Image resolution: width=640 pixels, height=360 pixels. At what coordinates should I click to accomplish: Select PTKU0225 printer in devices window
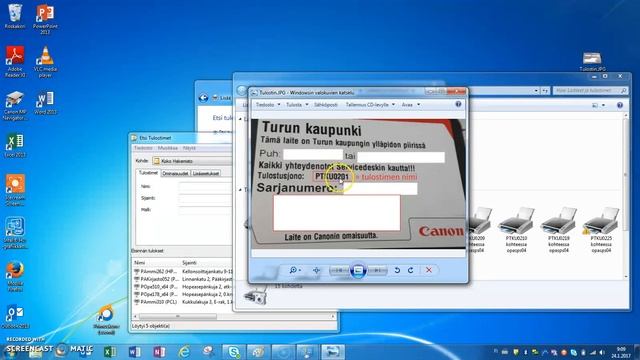point(601,229)
